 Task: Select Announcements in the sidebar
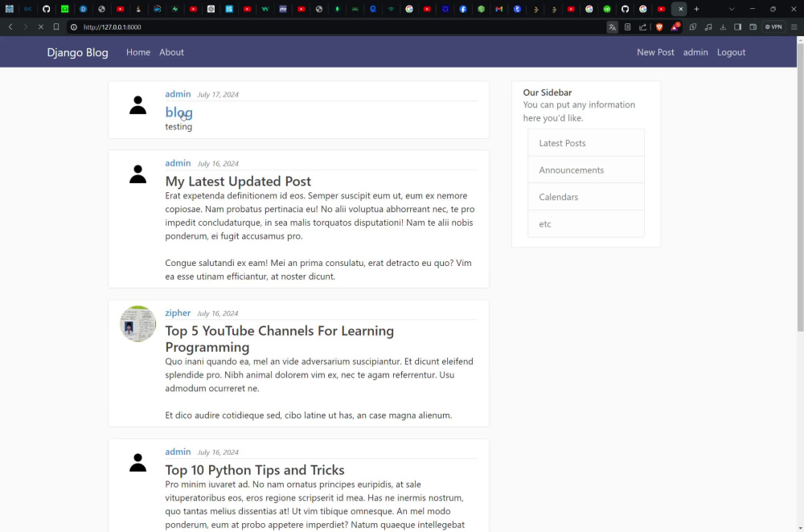[586, 170]
